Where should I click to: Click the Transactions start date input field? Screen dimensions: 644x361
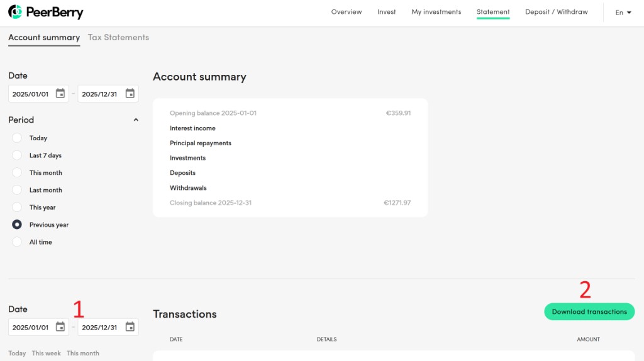click(x=31, y=328)
